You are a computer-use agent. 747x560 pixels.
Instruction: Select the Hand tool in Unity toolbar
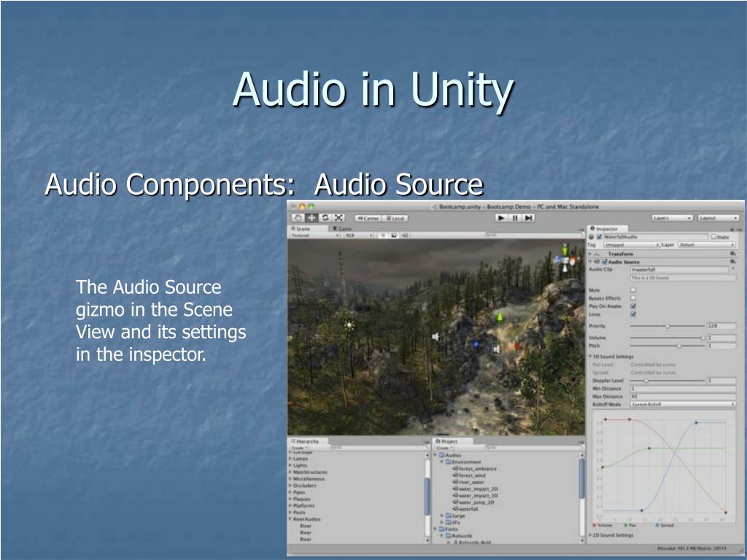[x=298, y=217]
